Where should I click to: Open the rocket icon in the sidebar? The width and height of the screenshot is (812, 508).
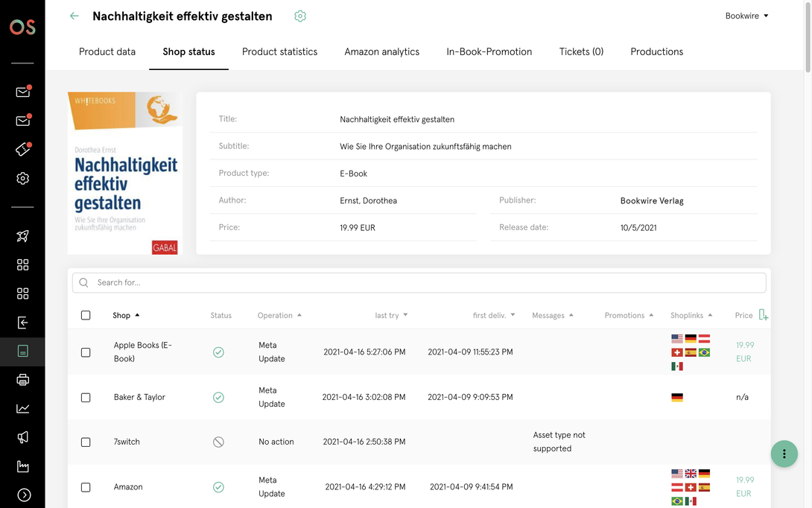(x=23, y=236)
